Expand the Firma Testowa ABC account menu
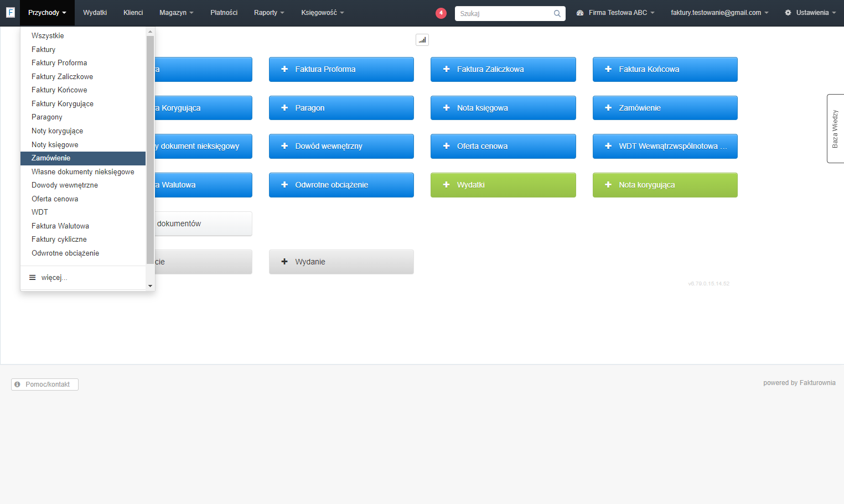The width and height of the screenshot is (844, 504). coord(615,13)
